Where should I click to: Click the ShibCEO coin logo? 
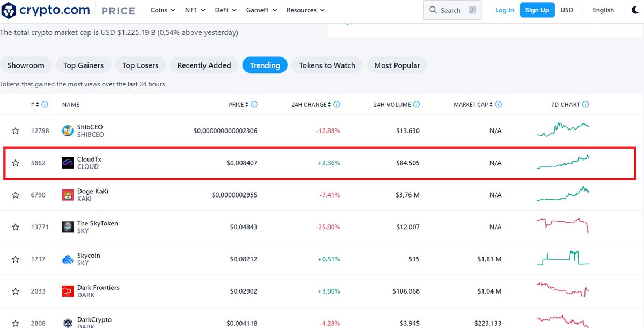[x=68, y=130]
